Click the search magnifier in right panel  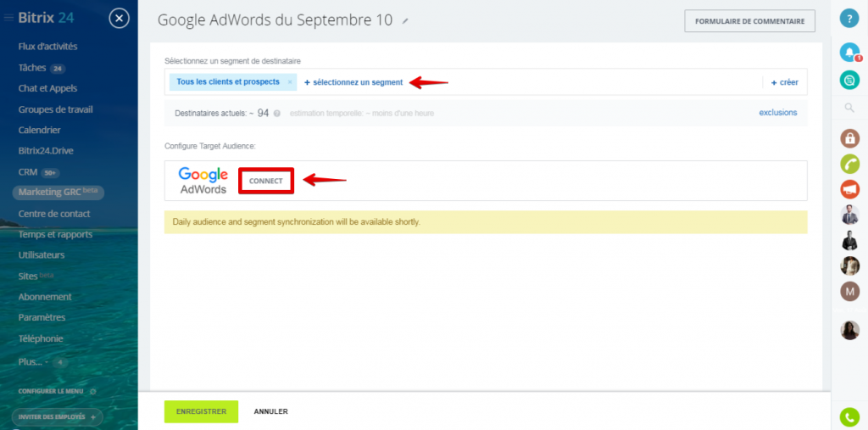pyautogui.click(x=849, y=108)
